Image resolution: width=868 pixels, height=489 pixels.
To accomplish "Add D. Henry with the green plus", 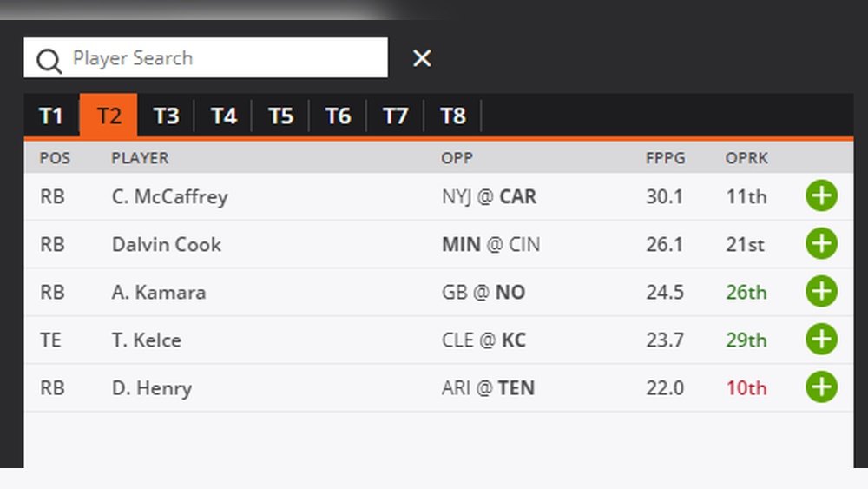I will (x=821, y=387).
